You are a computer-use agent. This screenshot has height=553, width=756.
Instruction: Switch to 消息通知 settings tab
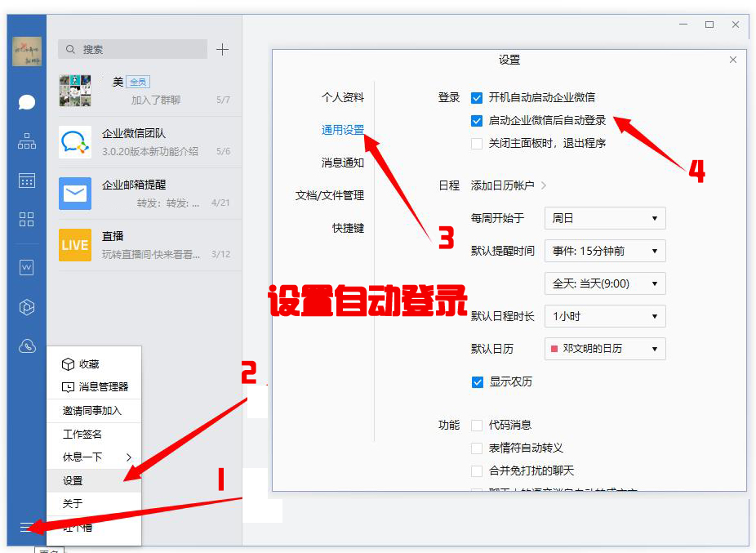pyautogui.click(x=343, y=163)
